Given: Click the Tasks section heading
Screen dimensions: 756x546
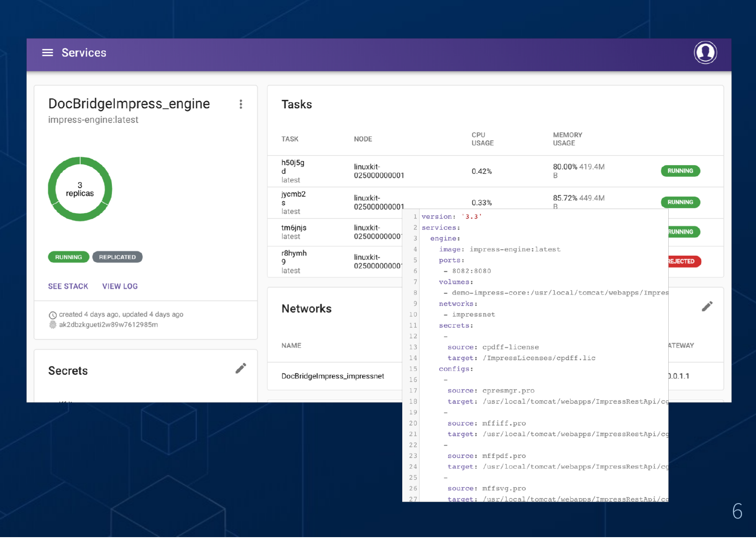Looking at the screenshot, I should [x=297, y=105].
